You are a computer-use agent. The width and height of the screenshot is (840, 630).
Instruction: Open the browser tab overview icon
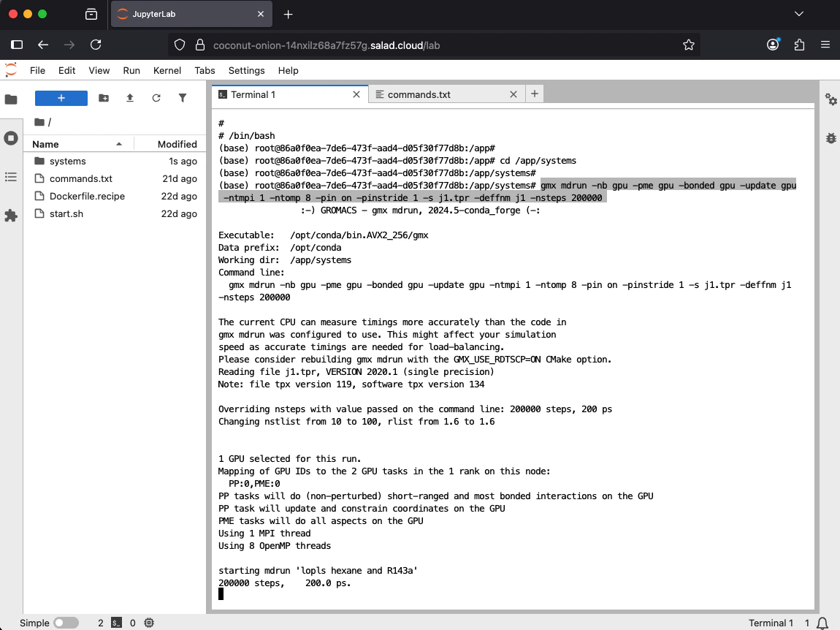pyautogui.click(x=91, y=15)
